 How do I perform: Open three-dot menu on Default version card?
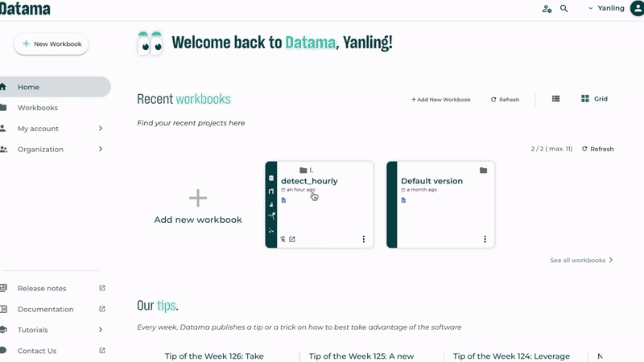tap(485, 239)
